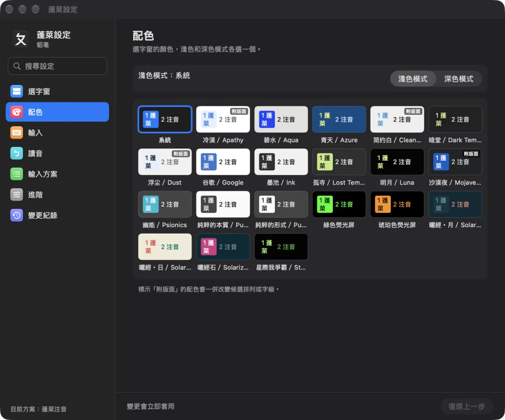The width and height of the screenshot is (505, 420).
Task: Click the disabled 復原上一步 button
Action: coord(467,406)
